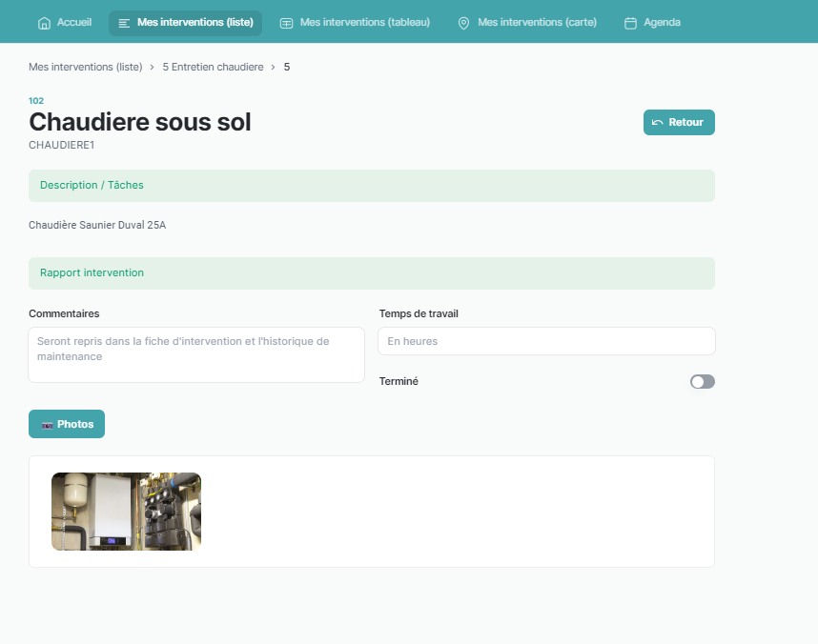This screenshot has height=644, width=818.
Task: Open the boiler photo thumbnail
Action: [126, 512]
